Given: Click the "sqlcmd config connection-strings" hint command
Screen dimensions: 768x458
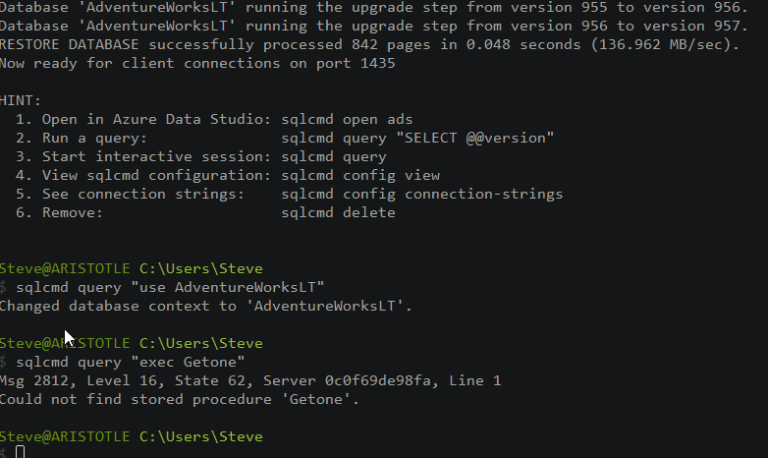Looking at the screenshot, I should (421, 194).
